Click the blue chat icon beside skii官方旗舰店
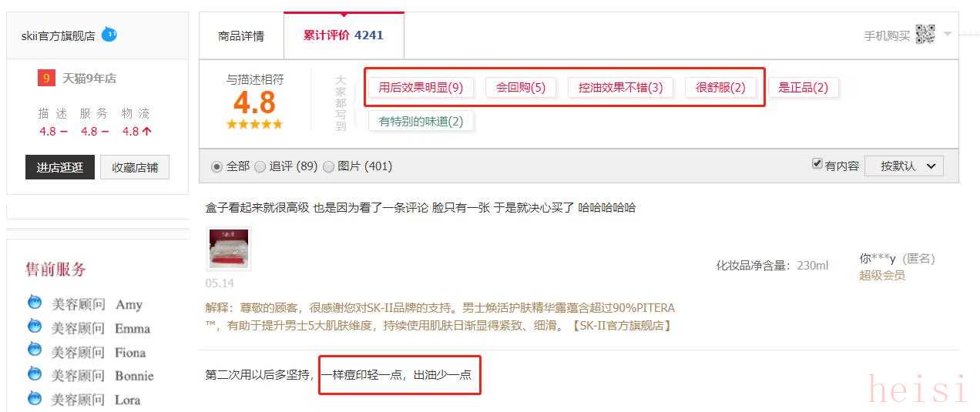The height and width of the screenshot is (412, 980). pos(109,35)
